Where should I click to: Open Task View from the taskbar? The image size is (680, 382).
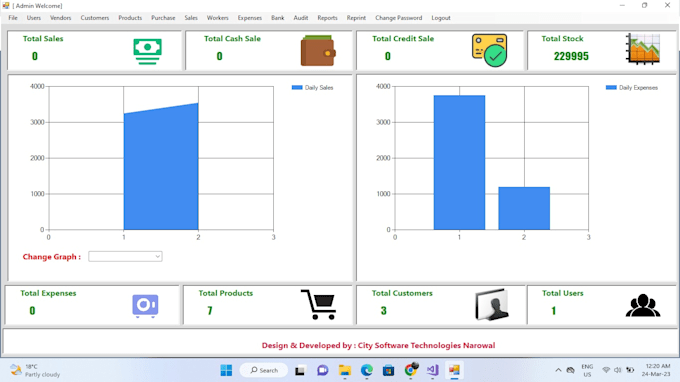(x=300, y=371)
